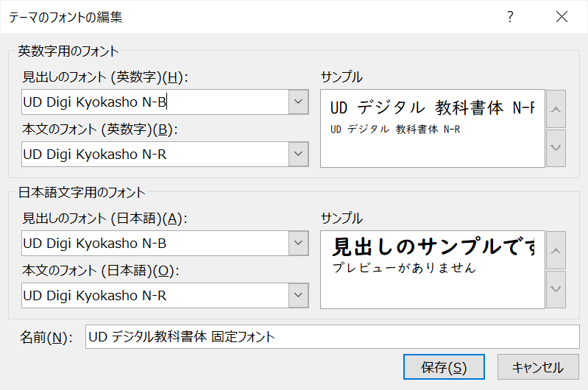This screenshot has height=390, width=588.
Task: Click the 本文のフォント (日本語) text field
Action: [x=155, y=295]
